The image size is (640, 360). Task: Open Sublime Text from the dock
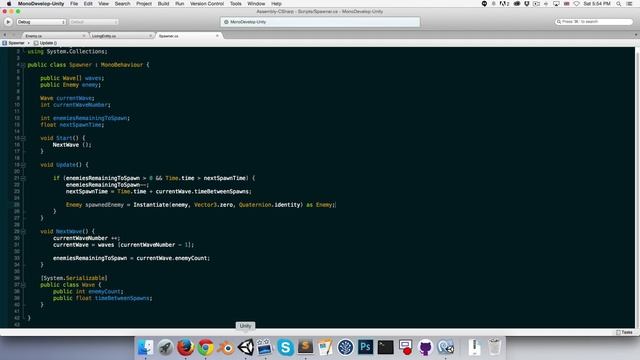tap(305, 347)
